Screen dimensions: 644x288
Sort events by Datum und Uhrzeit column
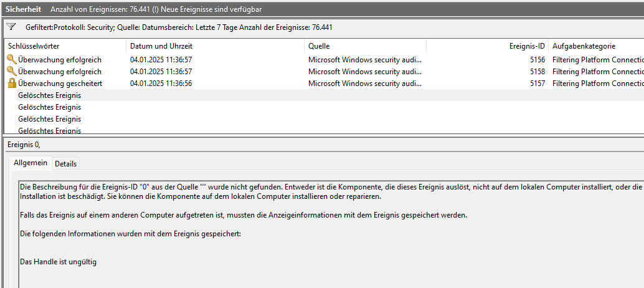coord(161,46)
